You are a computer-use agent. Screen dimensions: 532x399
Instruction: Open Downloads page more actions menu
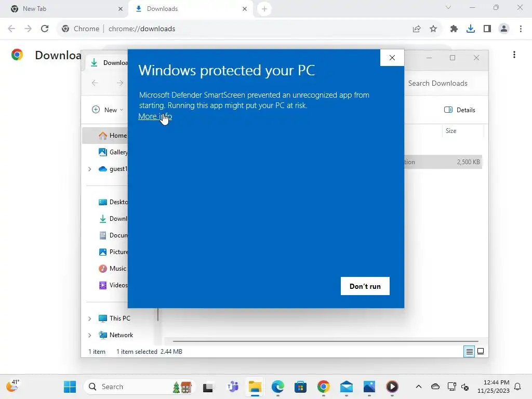514,55
